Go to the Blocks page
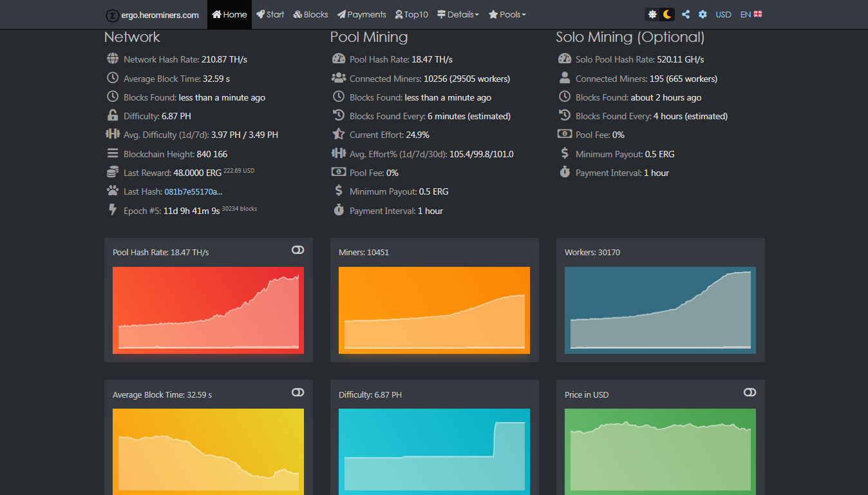868x495 pixels. click(310, 14)
